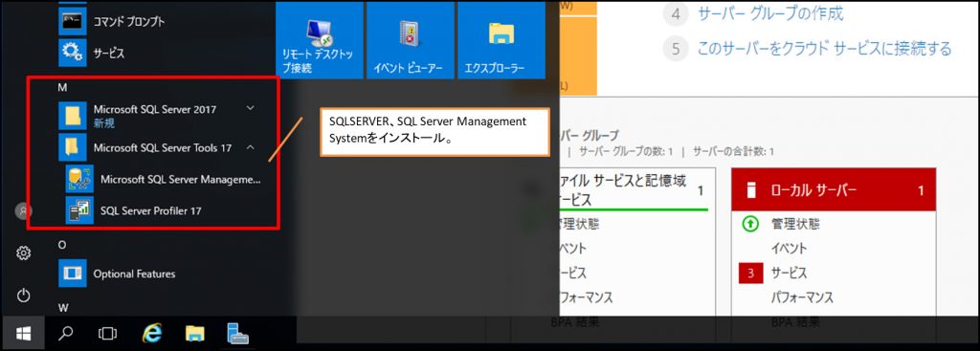Click the taskbar Search magnifier icon
The image size is (980, 351).
66,334
